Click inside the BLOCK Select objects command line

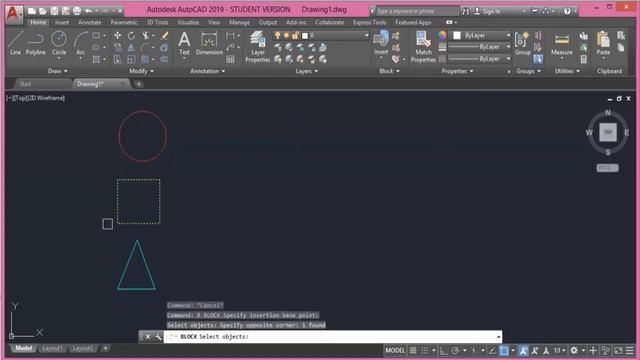333,337
